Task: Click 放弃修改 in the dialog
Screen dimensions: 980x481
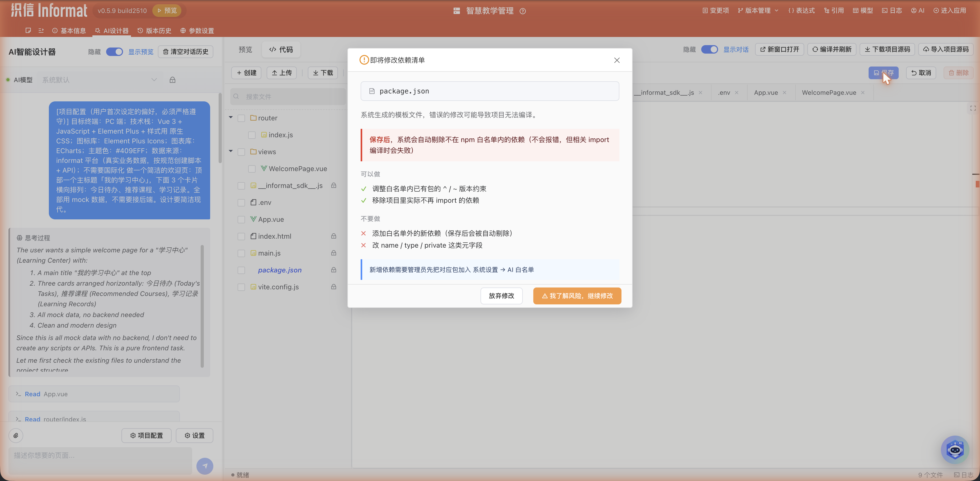Action: [501, 296]
